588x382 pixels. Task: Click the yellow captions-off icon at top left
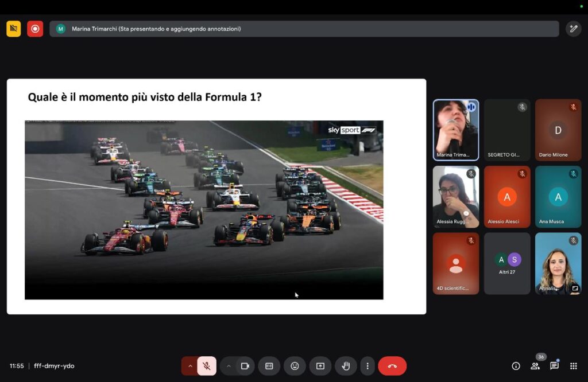click(14, 29)
